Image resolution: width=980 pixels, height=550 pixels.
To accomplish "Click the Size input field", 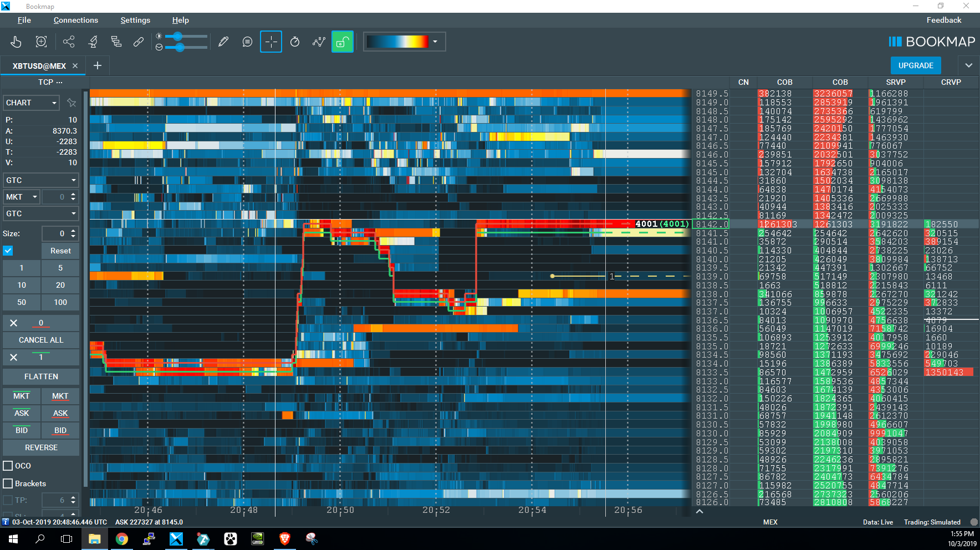I will tap(55, 233).
